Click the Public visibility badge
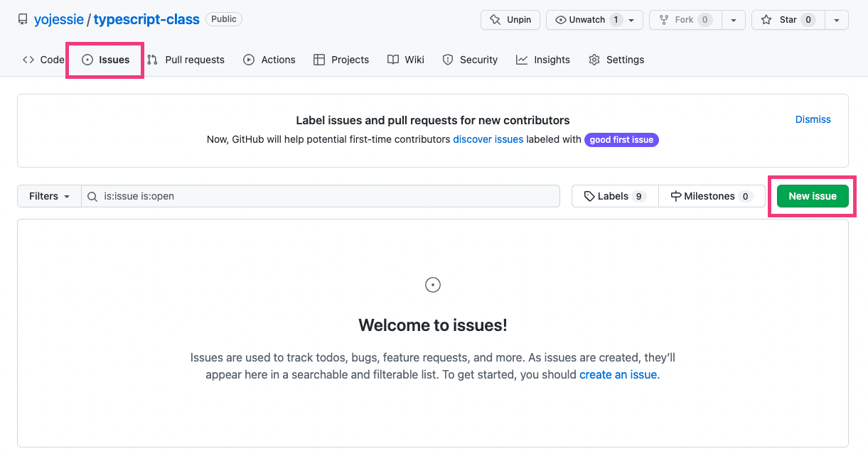This screenshot has width=868, height=456. pyautogui.click(x=224, y=19)
